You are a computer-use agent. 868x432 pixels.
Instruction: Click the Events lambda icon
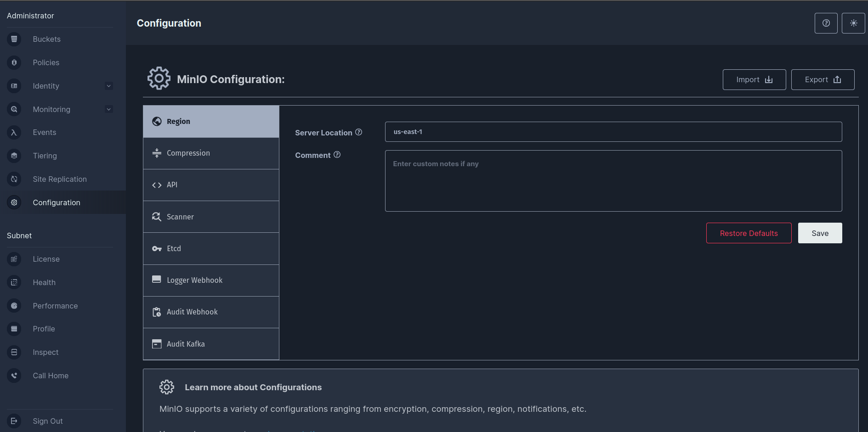(x=14, y=132)
